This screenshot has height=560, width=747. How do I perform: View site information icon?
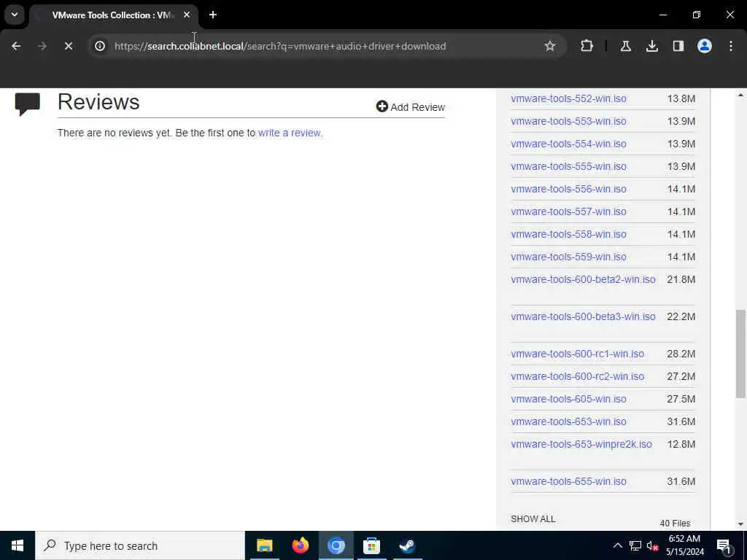point(99,46)
